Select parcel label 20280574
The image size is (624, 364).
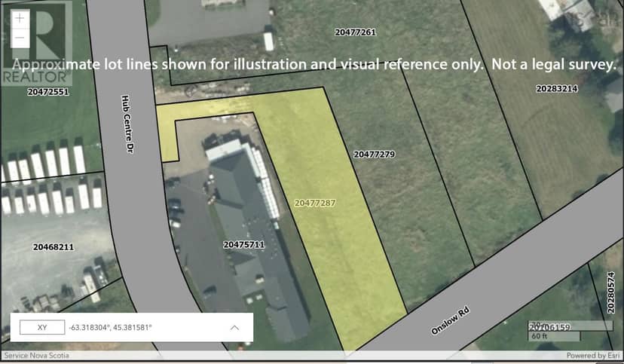tap(612, 293)
